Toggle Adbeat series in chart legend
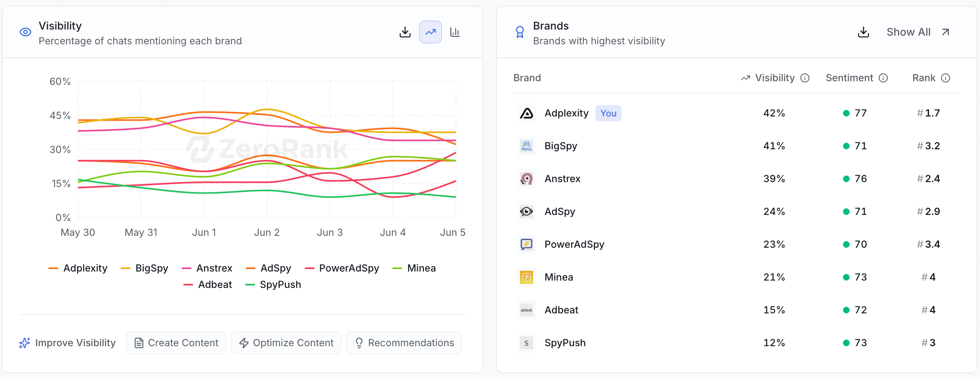The width and height of the screenshot is (980, 379). tap(208, 285)
